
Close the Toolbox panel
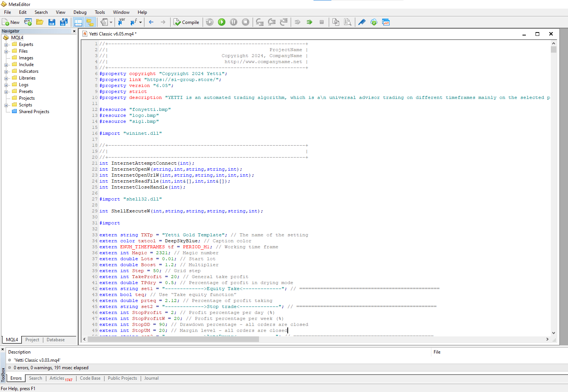pos(3,349)
